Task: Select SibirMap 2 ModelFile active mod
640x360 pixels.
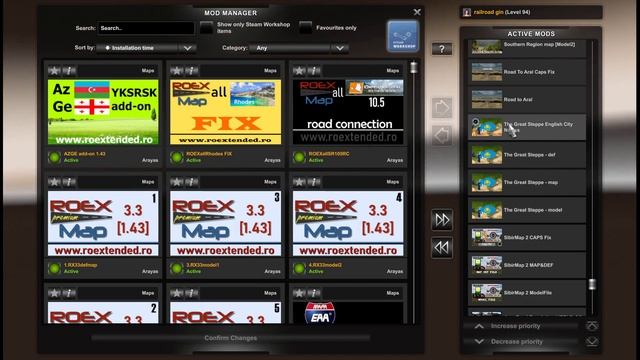Action: click(527, 293)
